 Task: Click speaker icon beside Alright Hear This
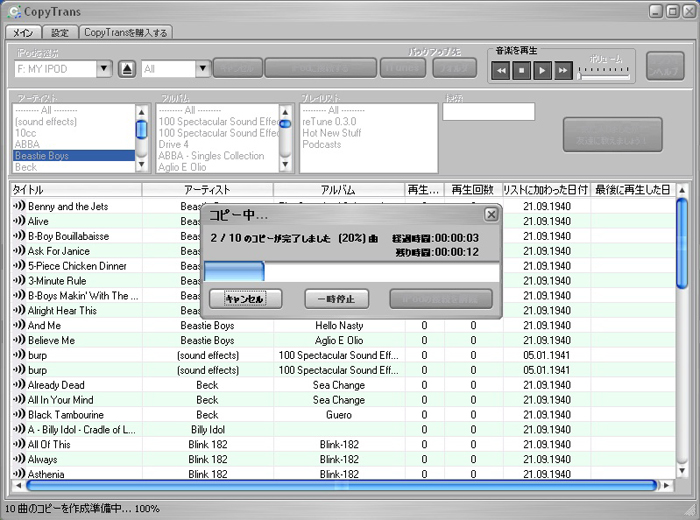tap(19, 310)
